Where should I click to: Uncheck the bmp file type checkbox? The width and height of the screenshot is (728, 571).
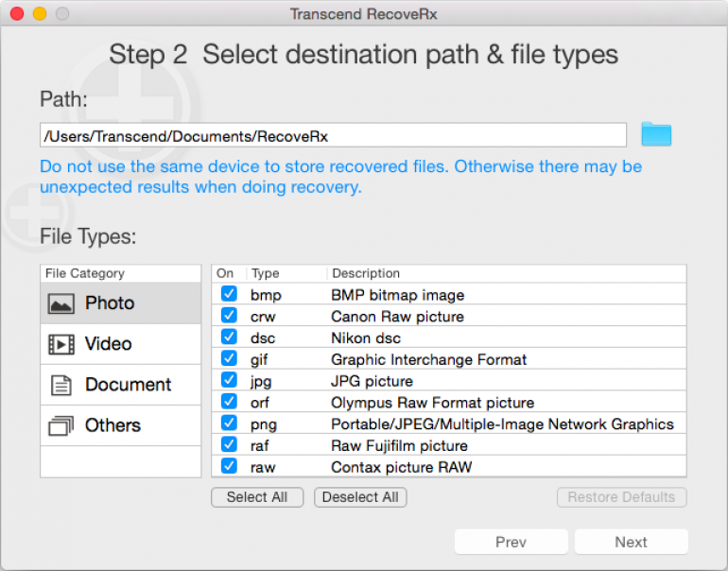point(229,294)
